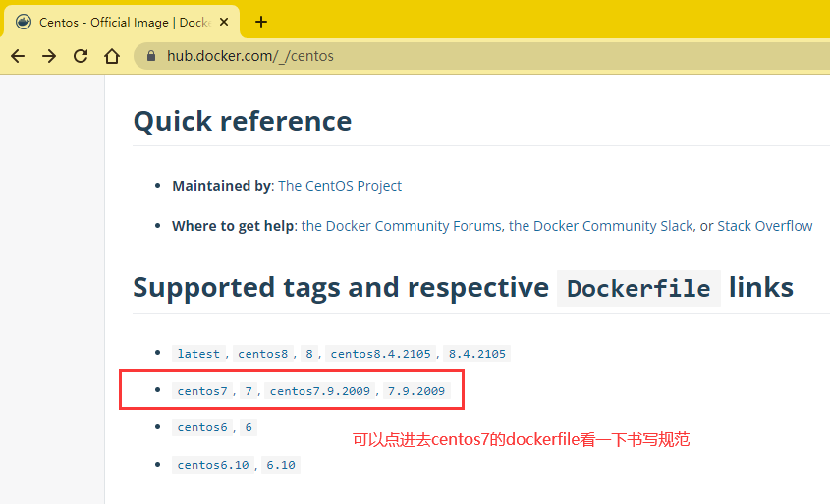Click the Docker favicon in the tab
830x504 pixels.
[24, 22]
